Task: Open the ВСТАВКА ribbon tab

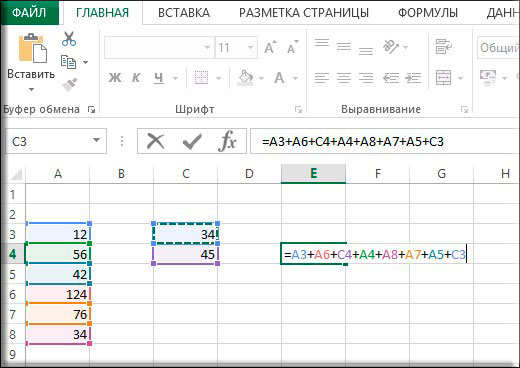Action: pyautogui.click(x=184, y=13)
